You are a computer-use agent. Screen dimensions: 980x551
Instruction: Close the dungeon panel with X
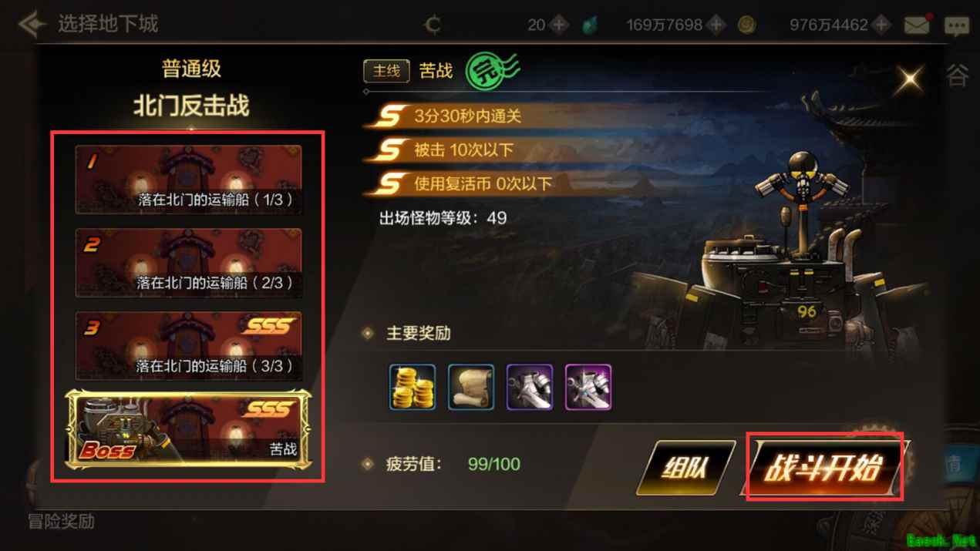(911, 78)
